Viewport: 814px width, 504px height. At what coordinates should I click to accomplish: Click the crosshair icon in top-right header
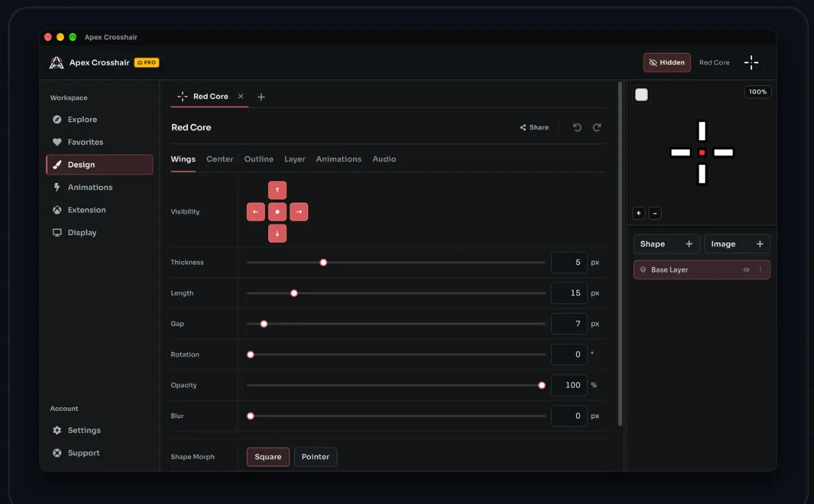[x=751, y=63]
